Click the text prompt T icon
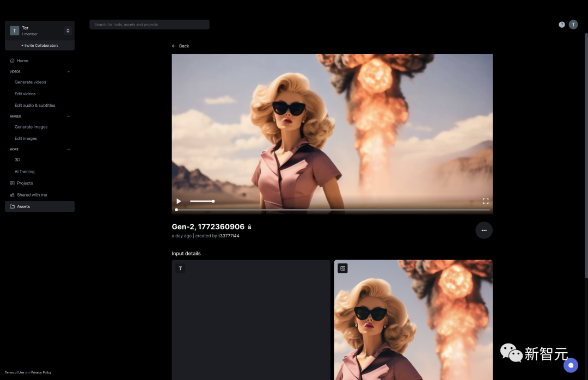 (180, 268)
